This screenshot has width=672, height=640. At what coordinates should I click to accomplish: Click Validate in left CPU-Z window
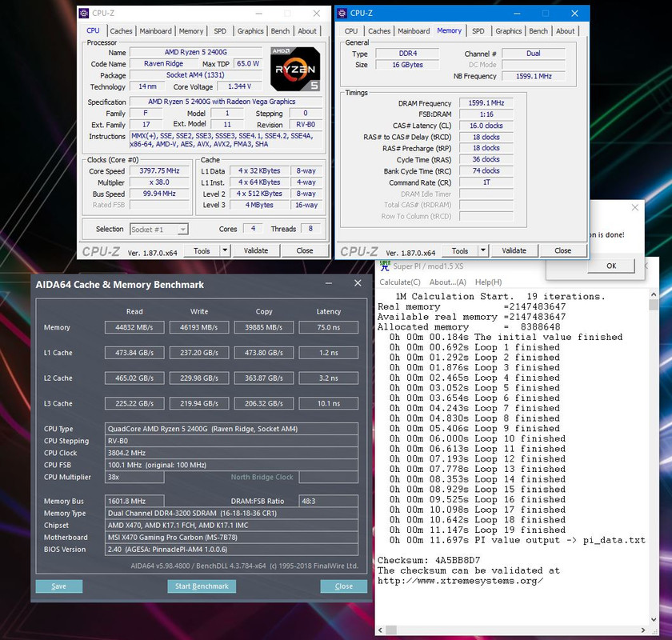tap(256, 250)
